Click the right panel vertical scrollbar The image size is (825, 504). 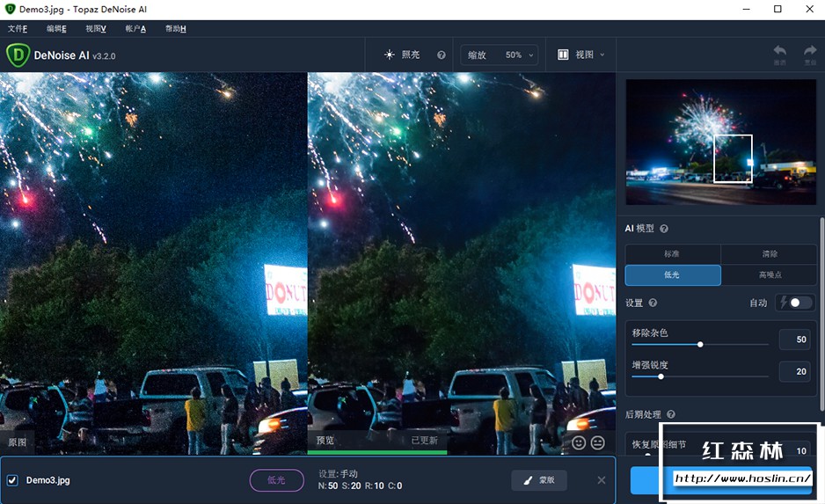pos(821,315)
